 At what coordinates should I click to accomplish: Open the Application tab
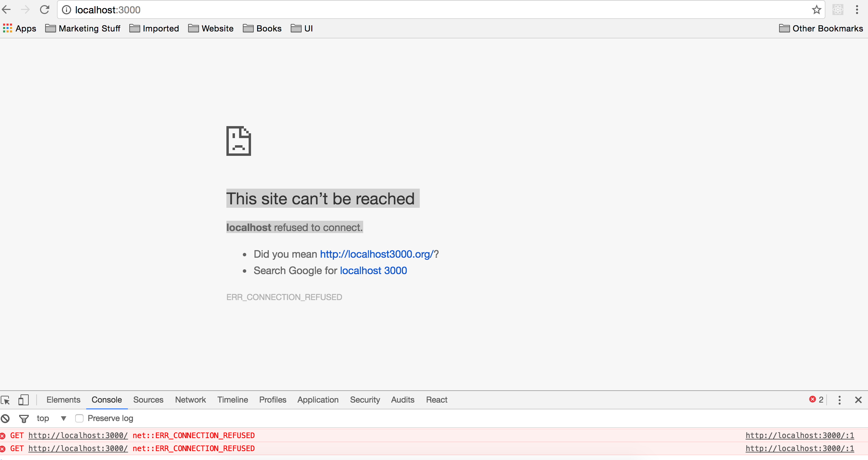[318, 400]
